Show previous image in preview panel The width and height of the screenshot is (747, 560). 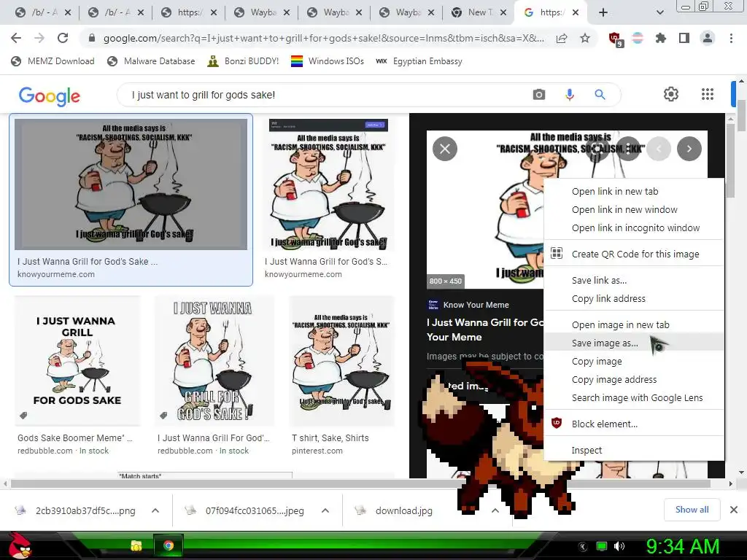tap(659, 149)
